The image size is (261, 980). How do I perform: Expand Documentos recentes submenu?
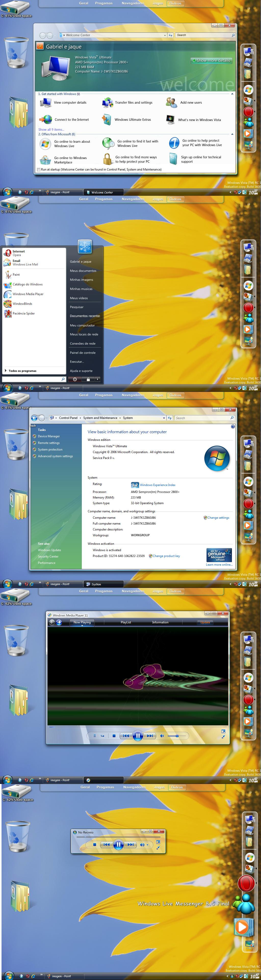point(85,316)
